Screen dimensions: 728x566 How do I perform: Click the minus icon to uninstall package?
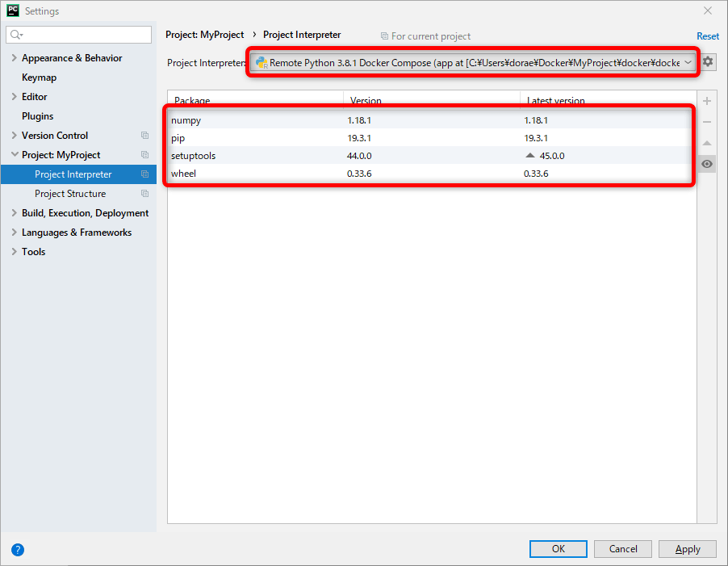tap(707, 122)
